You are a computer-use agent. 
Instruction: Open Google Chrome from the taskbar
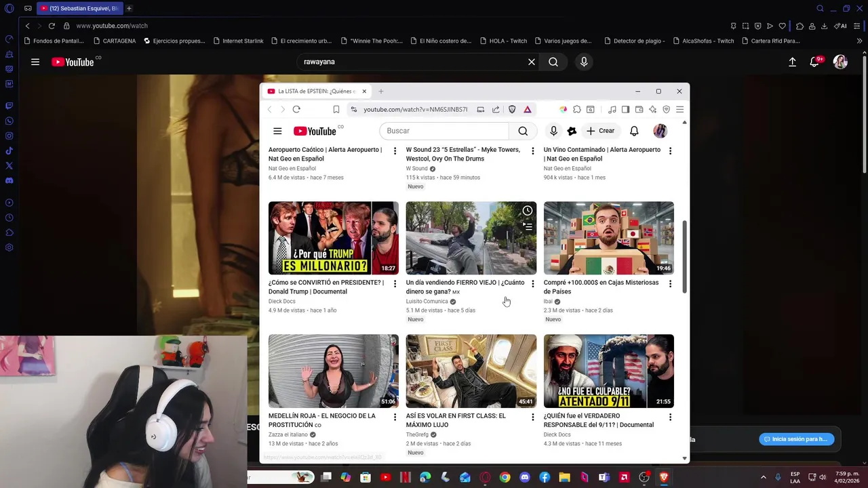pyautogui.click(x=505, y=477)
